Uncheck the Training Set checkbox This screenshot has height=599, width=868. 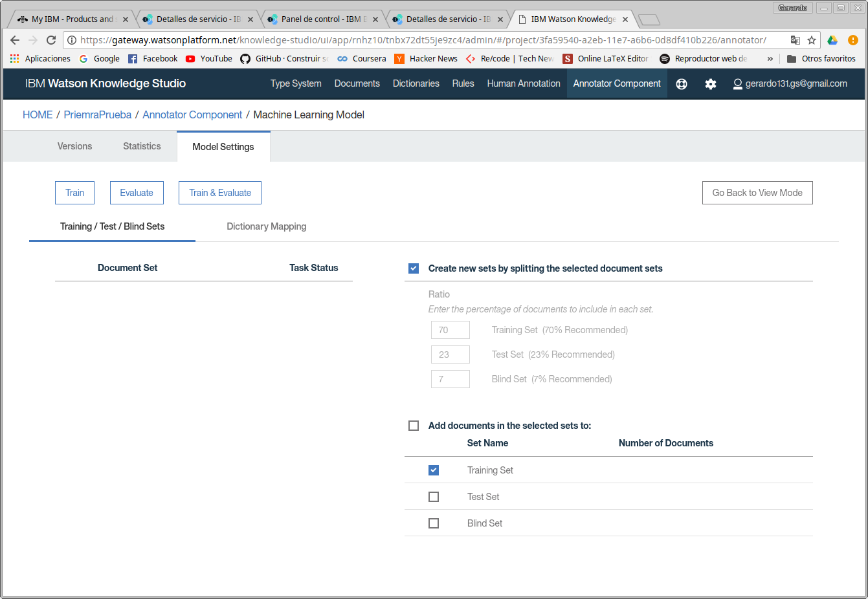[x=434, y=470]
